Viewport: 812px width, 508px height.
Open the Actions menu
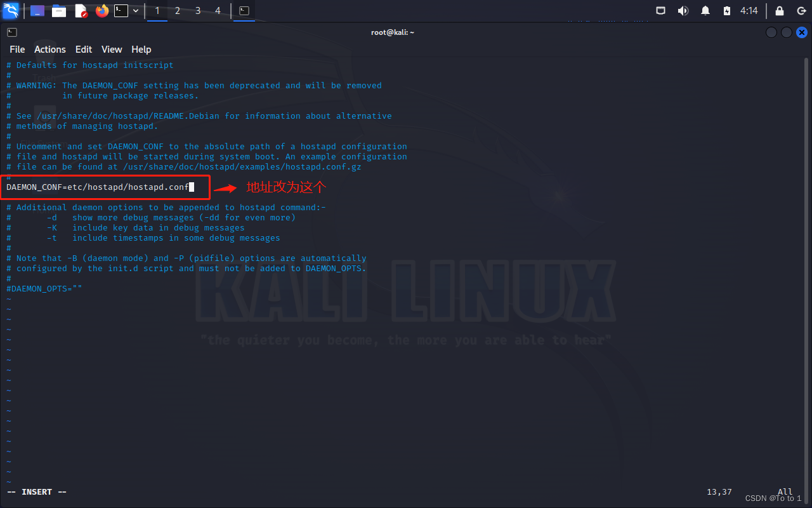click(x=49, y=49)
